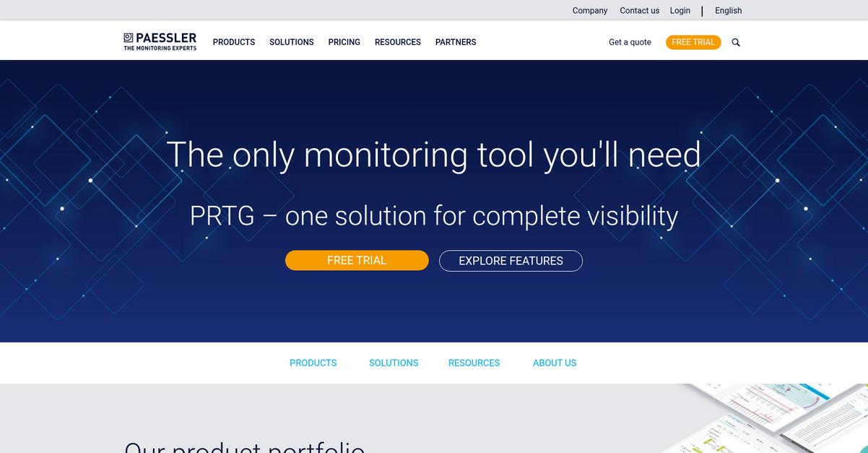Click the 'PRTG – one solution for complete visibility' text
Screen dimensions: 868x453
coord(434,216)
